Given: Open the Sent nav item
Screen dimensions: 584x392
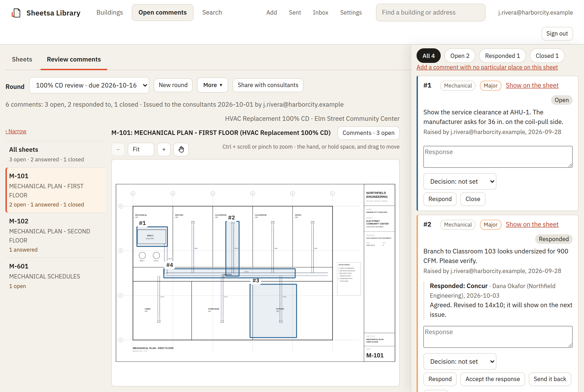Looking at the screenshot, I should click(295, 13).
